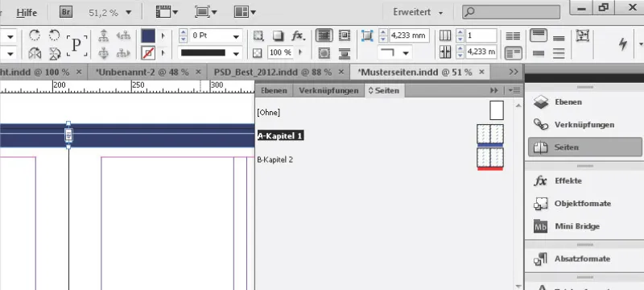Viewport: 644px width, 290px height.
Task: Select the Seiten button in the dock
Action: pos(585,147)
